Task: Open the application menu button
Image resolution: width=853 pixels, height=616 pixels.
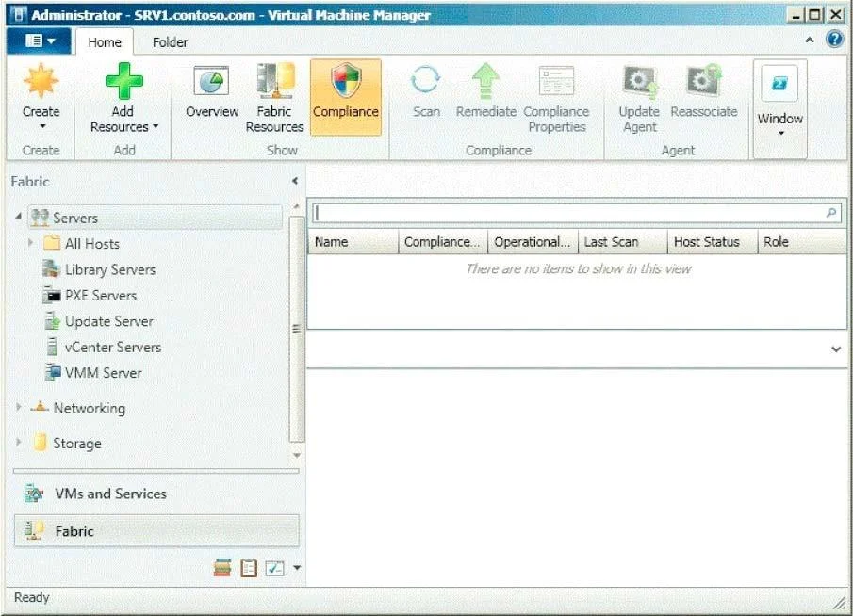Action: point(40,41)
